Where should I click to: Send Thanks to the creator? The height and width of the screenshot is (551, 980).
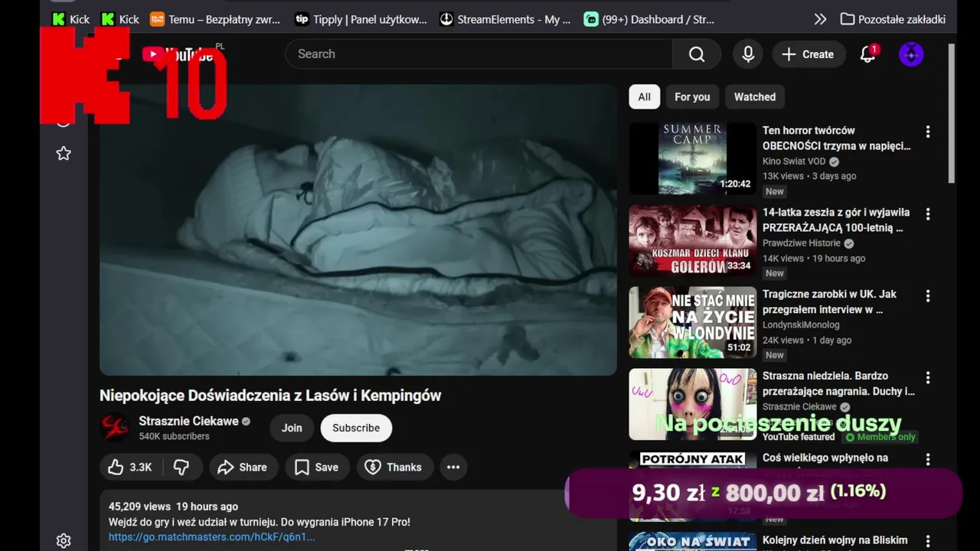click(x=394, y=467)
